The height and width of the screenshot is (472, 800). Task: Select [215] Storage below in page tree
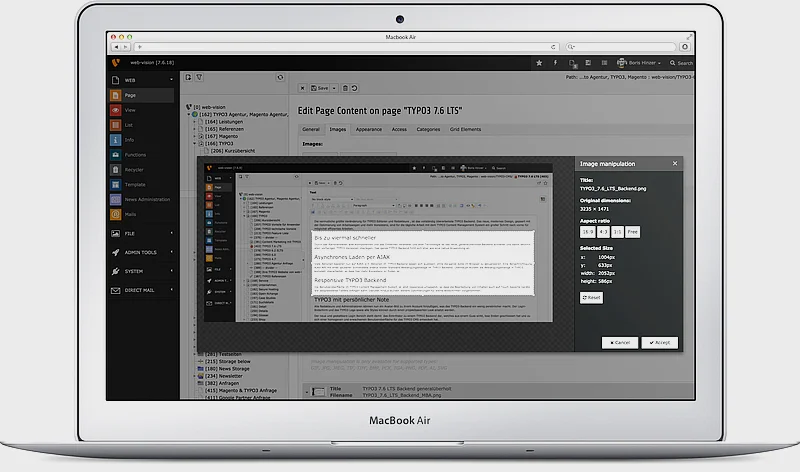click(x=227, y=361)
